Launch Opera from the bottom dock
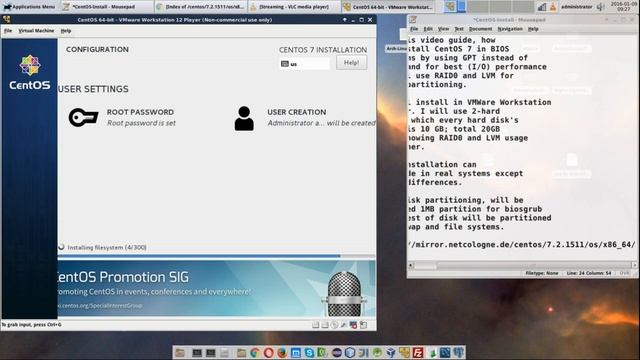Image resolution: width=640 pixels, height=360 pixels. point(269,353)
